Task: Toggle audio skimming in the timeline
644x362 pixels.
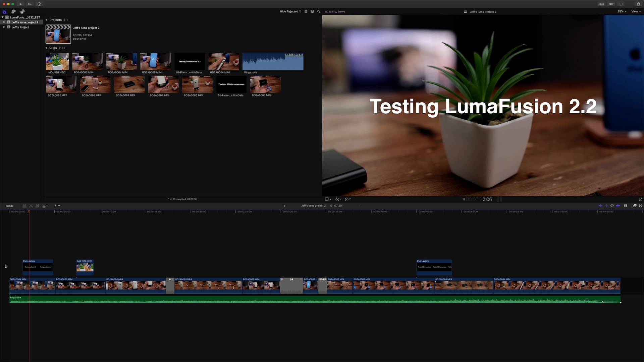Action: (x=606, y=205)
